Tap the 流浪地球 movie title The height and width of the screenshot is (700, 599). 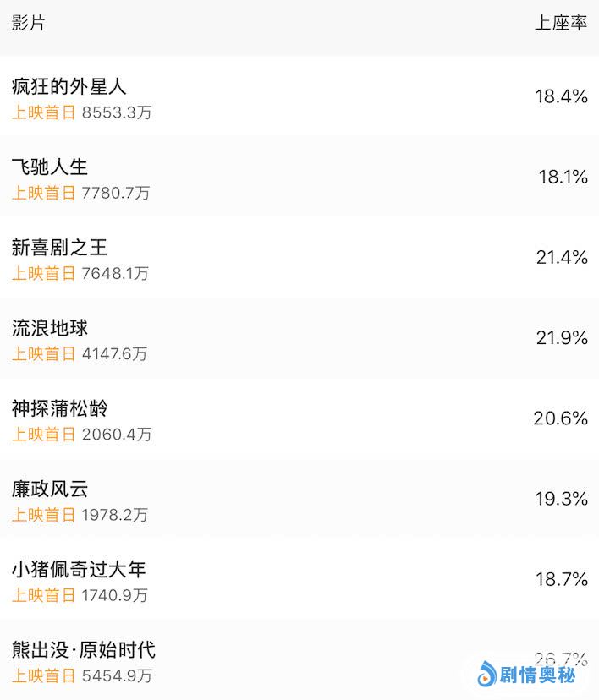click(50, 327)
